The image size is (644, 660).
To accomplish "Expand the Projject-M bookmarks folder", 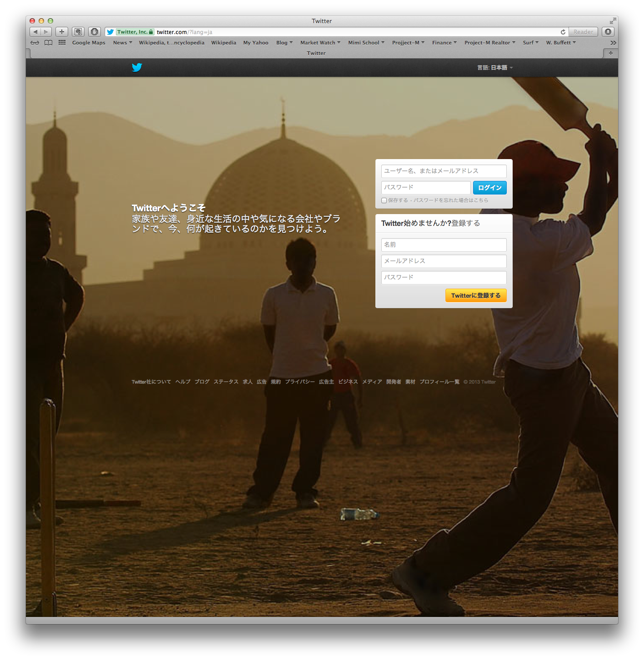I will click(409, 43).
